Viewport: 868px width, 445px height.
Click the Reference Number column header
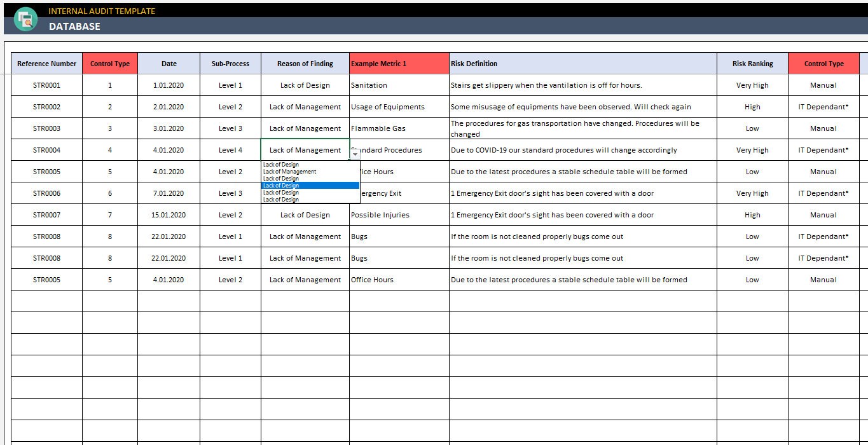pos(46,64)
